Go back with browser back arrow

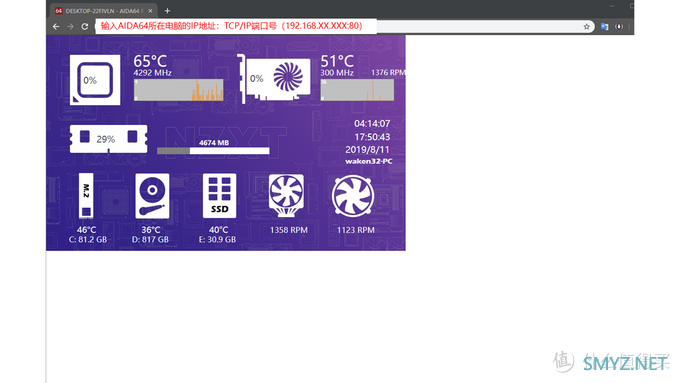56,26
